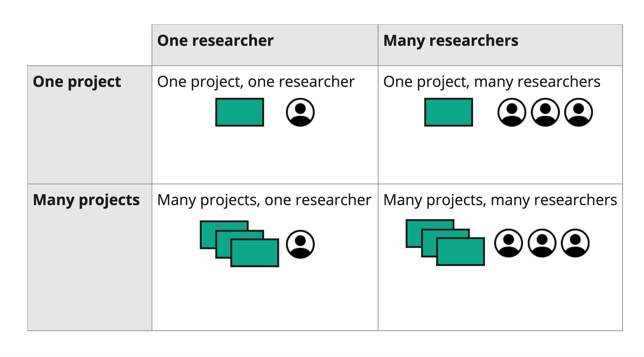Select the middle person icon under 'One project, many researchers'

coord(545,112)
